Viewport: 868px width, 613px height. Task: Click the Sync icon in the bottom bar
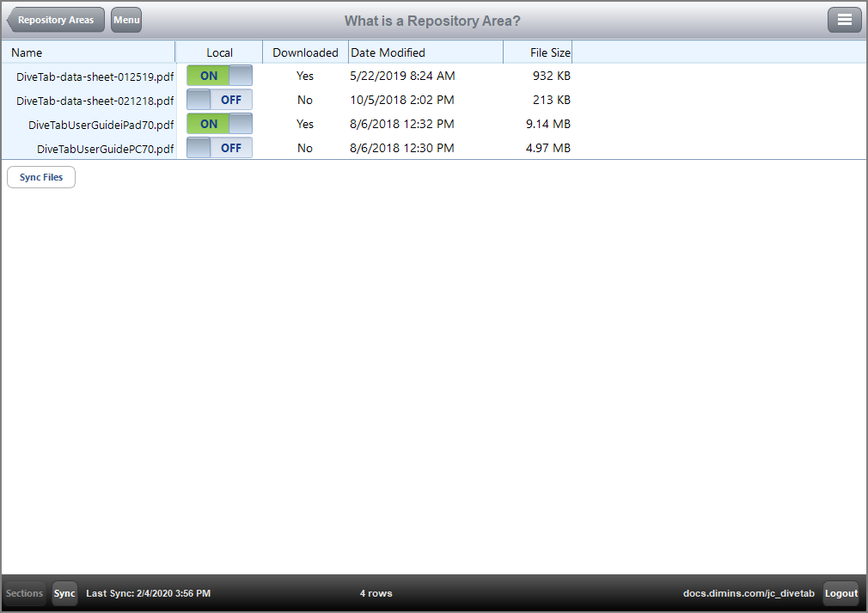[64, 593]
